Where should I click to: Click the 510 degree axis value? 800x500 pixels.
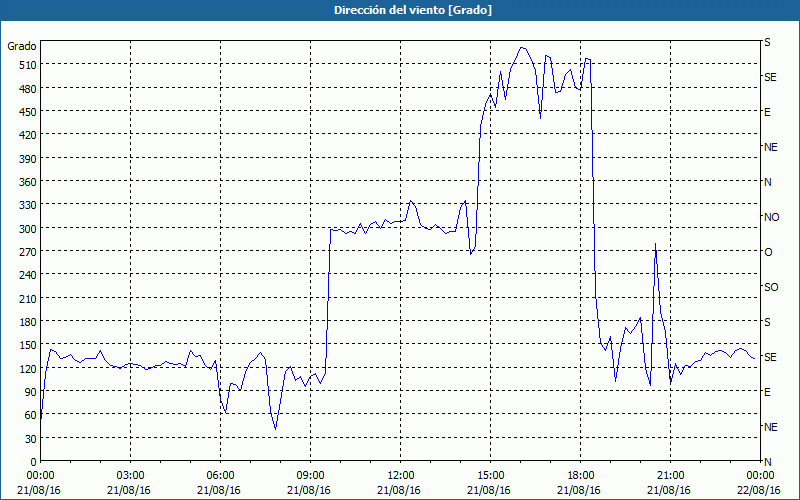coord(28,65)
